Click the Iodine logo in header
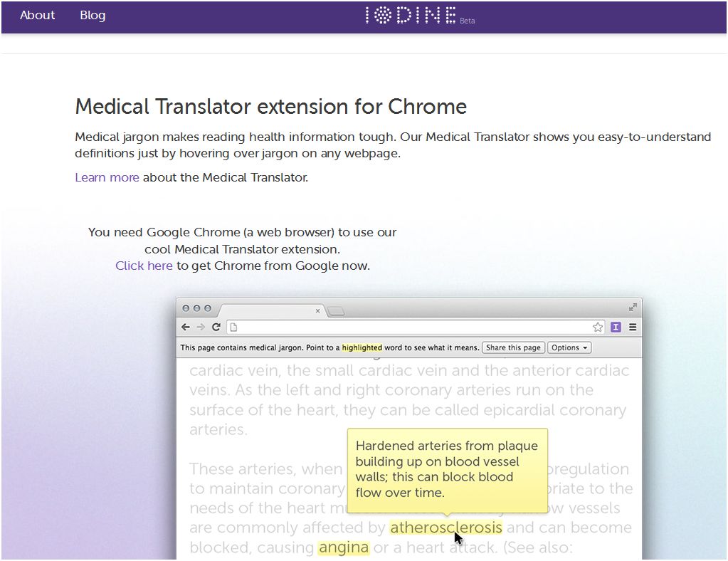 tap(411, 16)
